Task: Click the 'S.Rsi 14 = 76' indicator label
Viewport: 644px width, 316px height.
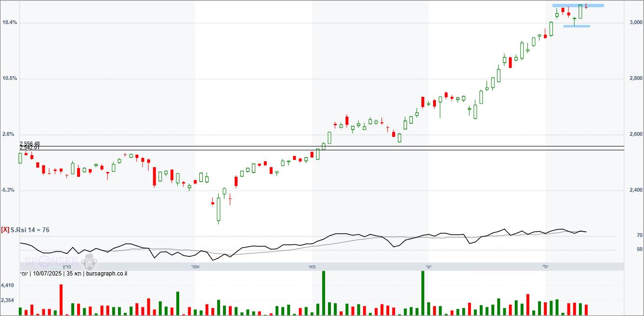Action: [30, 230]
